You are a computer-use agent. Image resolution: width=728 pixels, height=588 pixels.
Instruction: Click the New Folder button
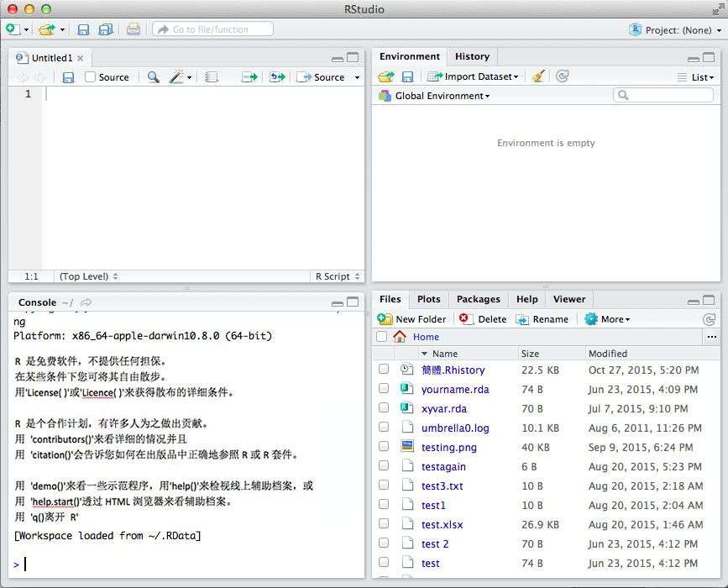click(x=411, y=319)
